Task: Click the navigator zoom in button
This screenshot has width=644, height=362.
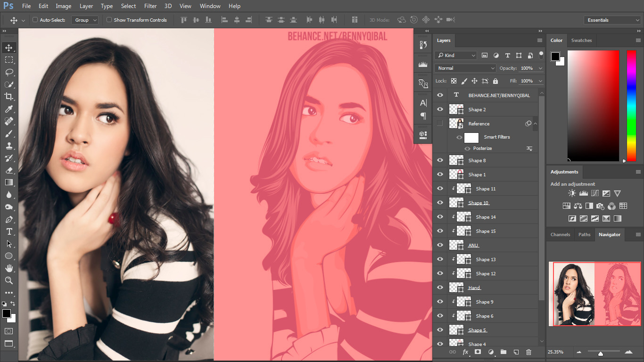Action: [x=628, y=352]
